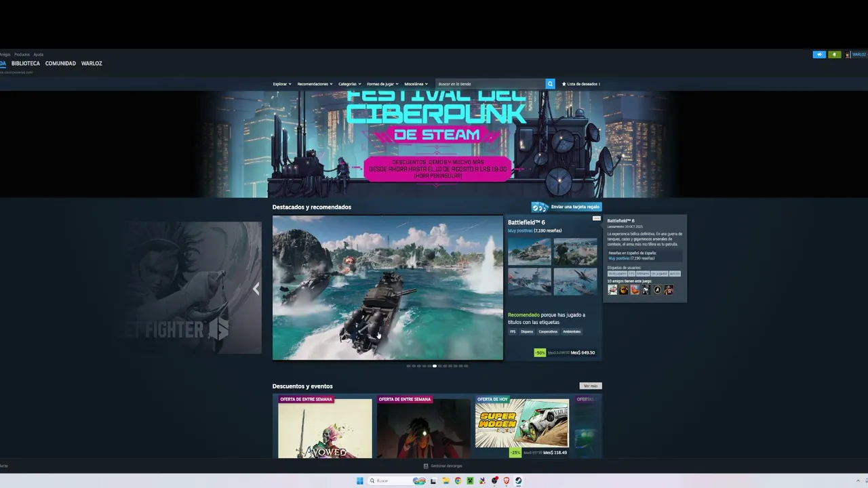Image resolution: width=868 pixels, height=488 pixels.
Task: Click the FPS tag
Action: pyautogui.click(x=513, y=331)
